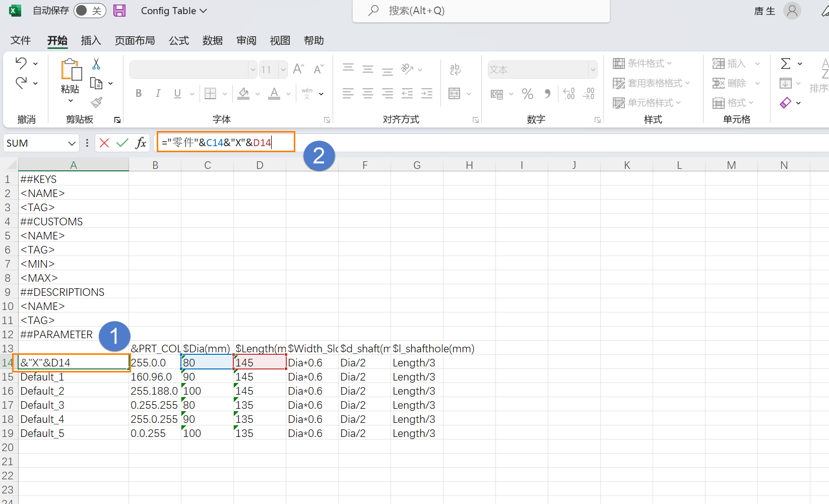Image resolution: width=829 pixels, height=504 pixels.
Task: Decrease indent
Action: (x=407, y=93)
